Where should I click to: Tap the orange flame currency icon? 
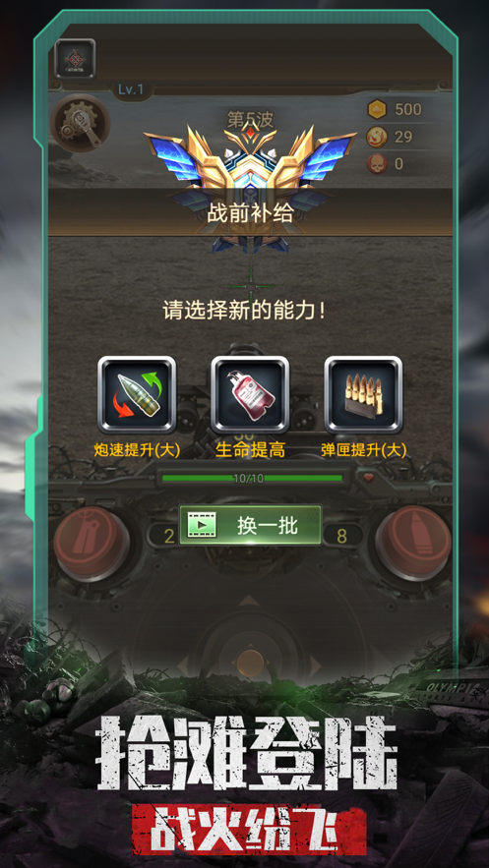coord(377,137)
